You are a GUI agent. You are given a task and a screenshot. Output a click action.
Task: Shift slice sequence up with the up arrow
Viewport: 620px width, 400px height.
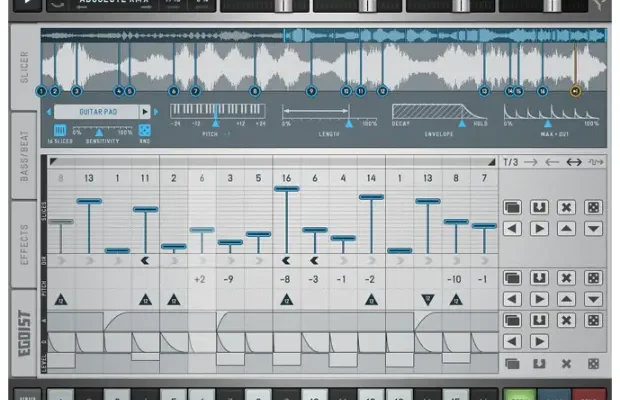[567, 229]
